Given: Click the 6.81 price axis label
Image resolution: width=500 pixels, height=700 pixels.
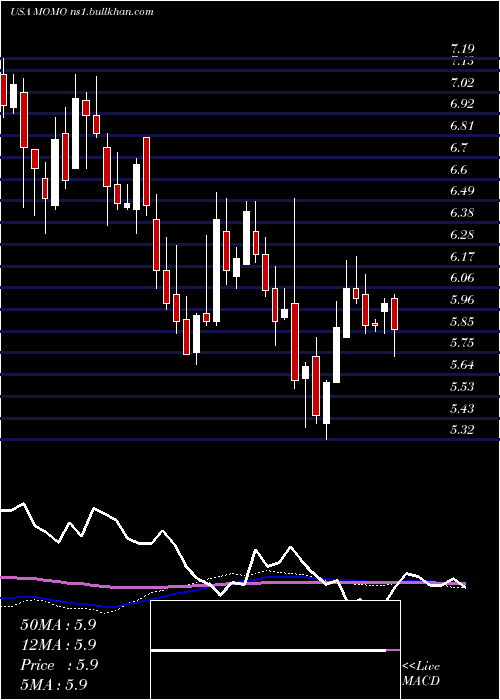Looking at the screenshot, I should click(x=462, y=126).
